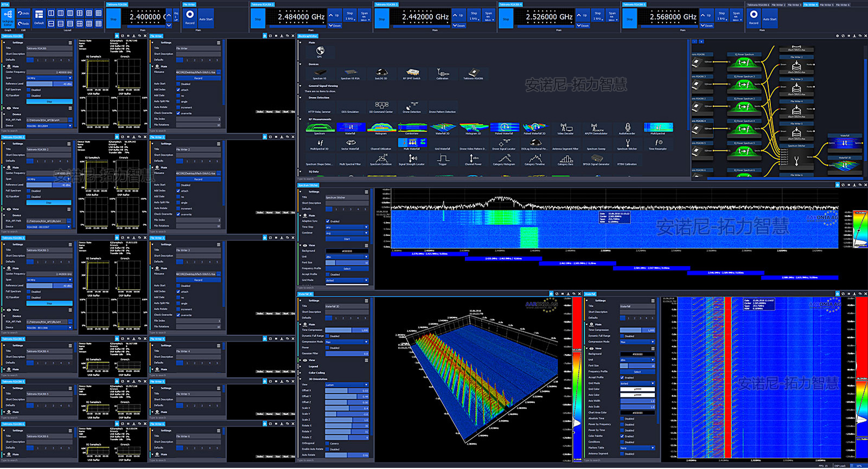Select the Time Resampler block
Image resolution: width=868 pixels, height=469 pixels.
click(658, 144)
